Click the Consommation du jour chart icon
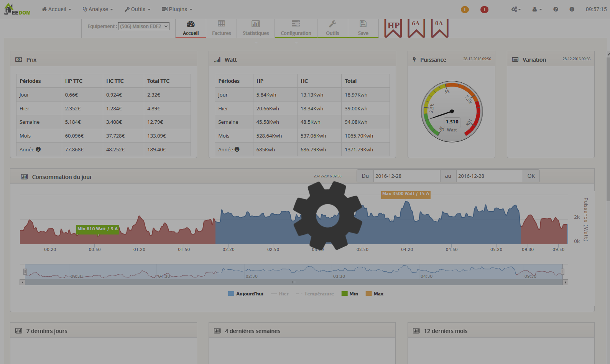 point(25,177)
